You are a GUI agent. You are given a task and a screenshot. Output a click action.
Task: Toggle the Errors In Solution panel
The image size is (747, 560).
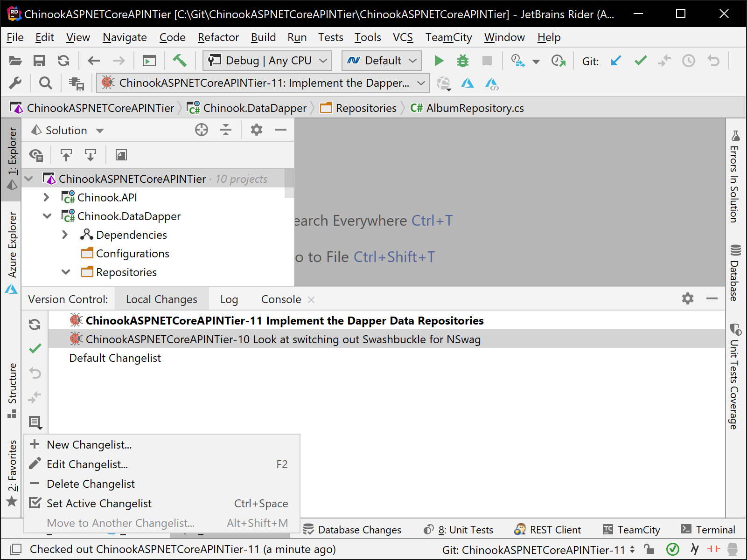[735, 177]
